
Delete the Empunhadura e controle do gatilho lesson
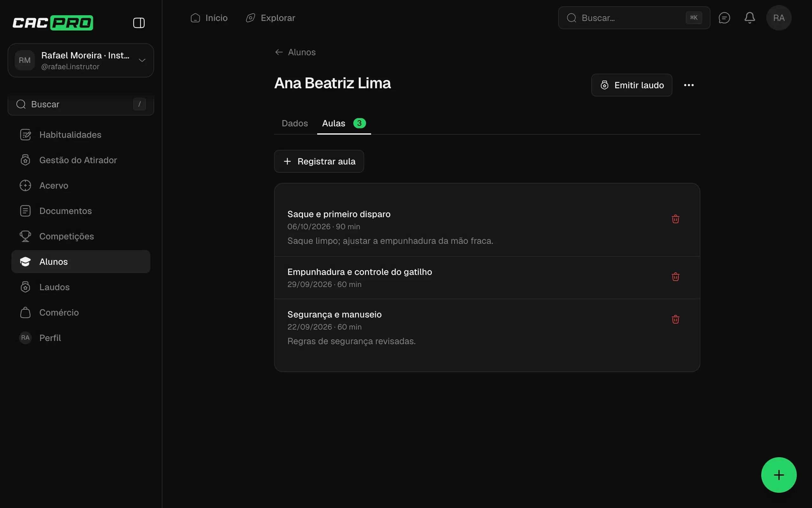675,277
